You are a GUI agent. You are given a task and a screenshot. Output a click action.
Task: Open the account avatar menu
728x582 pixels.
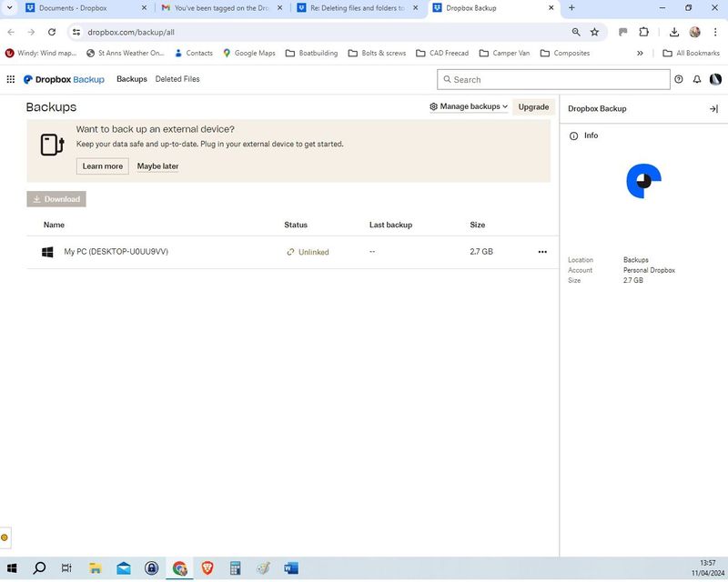click(715, 79)
